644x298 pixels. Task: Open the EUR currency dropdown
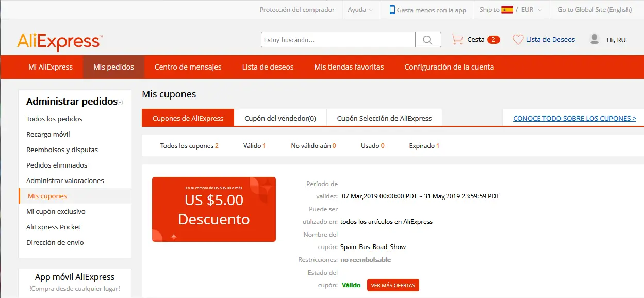coord(532,10)
